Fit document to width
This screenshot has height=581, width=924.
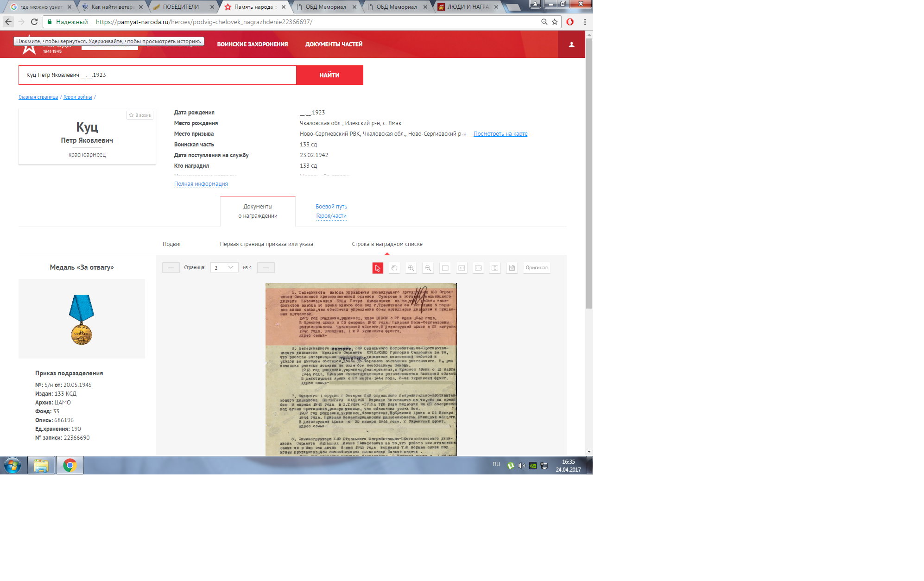pyautogui.click(x=478, y=268)
